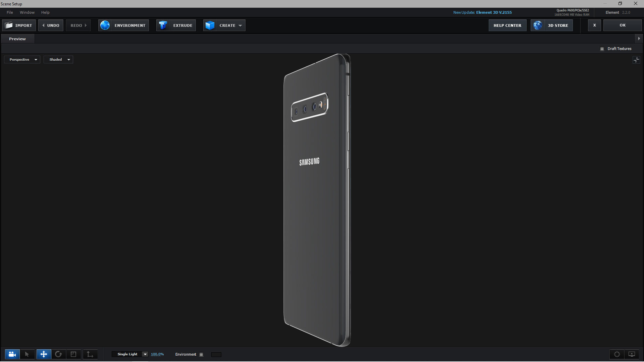Open the Perspective view dropdown
This screenshot has width=644, height=362.
(x=22, y=60)
